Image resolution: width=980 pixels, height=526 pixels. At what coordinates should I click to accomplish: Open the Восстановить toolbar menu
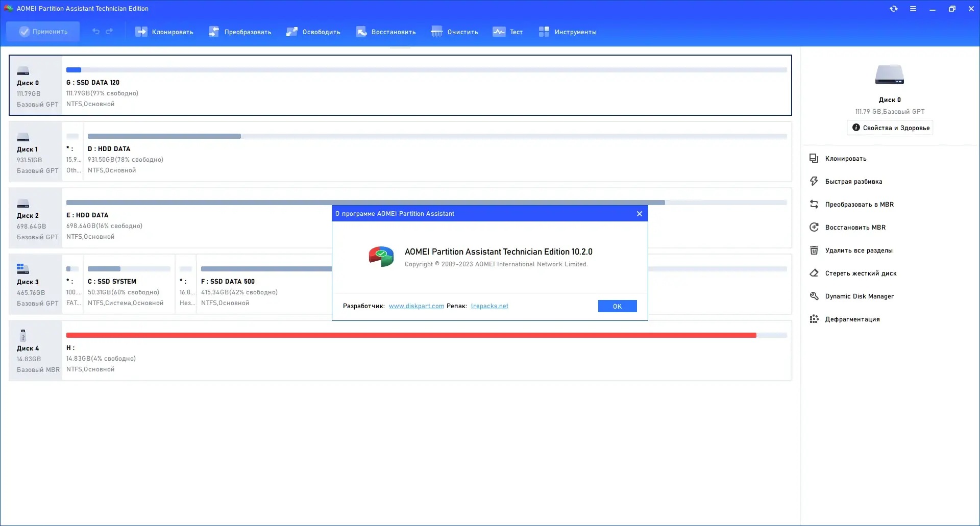tap(386, 32)
